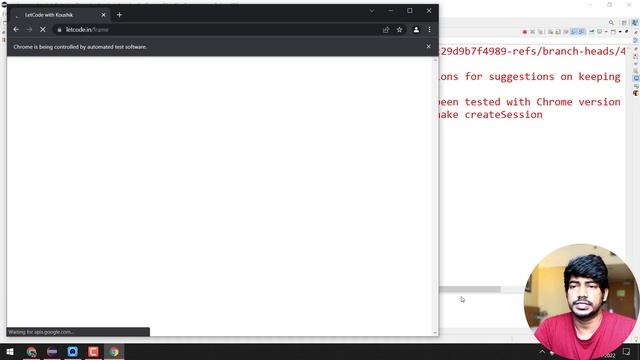The width and height of the screenshot is (640, 360).
Task: Toggle show console on standard output
Action: click(x=573, y=31)
